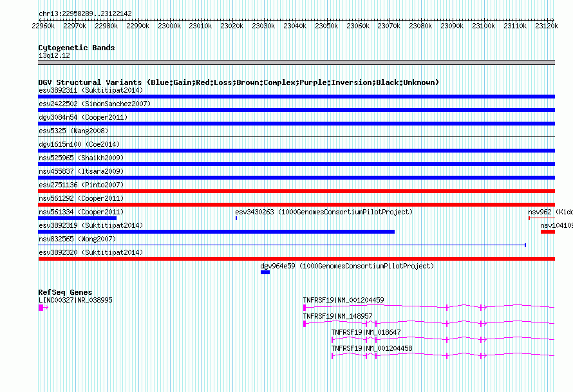Click the tiny esv3430263 variant marker

coord(236,218)
